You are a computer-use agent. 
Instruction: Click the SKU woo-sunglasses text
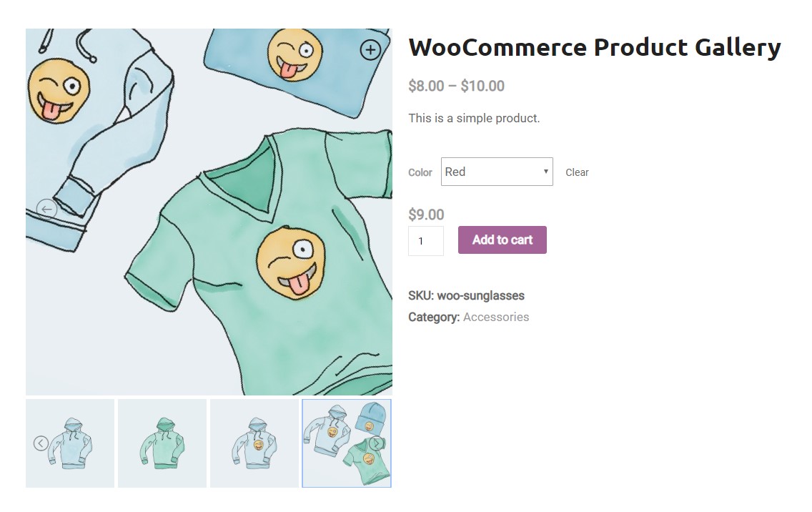[466, 296]
